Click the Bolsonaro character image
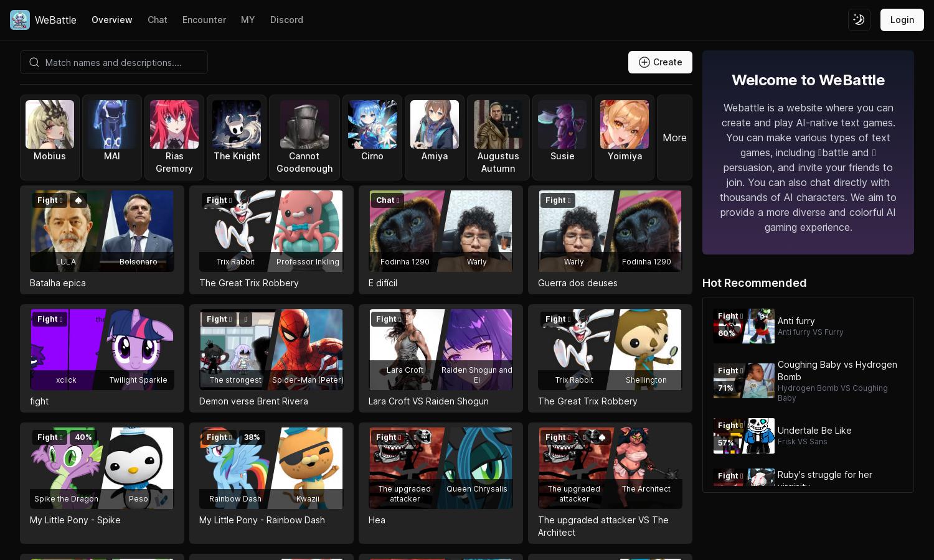The height and width of the screenshot is (560, 934). tap(138, 231)
